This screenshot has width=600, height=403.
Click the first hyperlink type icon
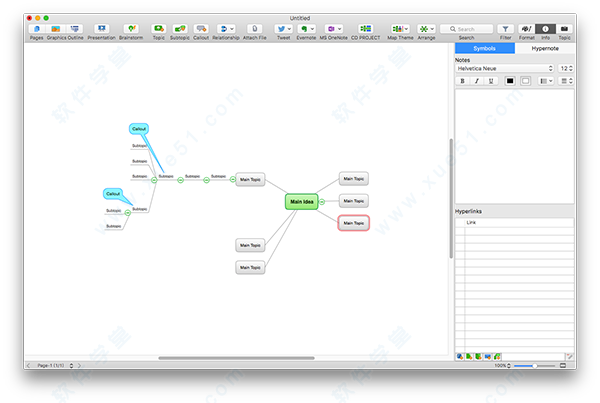click(460, 357)
